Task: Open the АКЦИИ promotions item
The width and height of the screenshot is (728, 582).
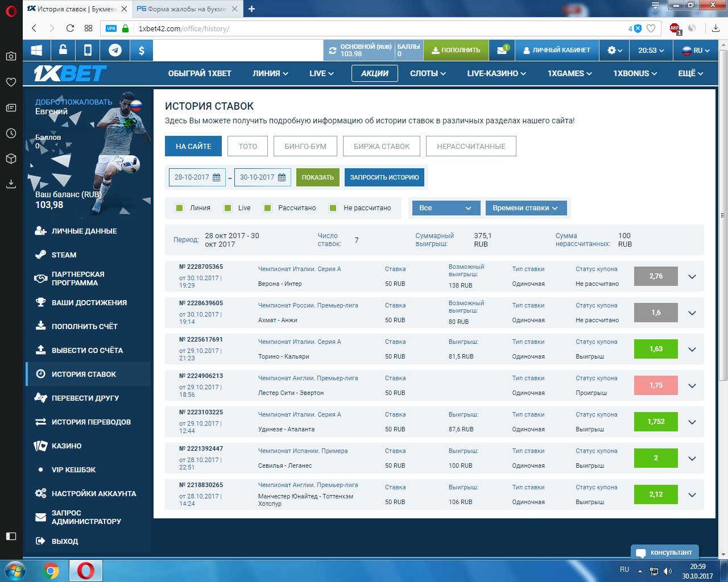Action: [x=374, y=73]
